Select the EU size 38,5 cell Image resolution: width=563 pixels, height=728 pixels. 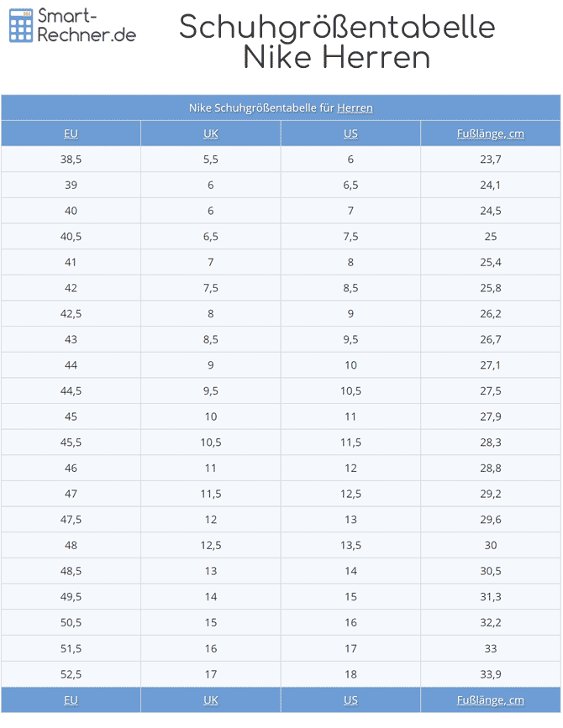point(71,160)
